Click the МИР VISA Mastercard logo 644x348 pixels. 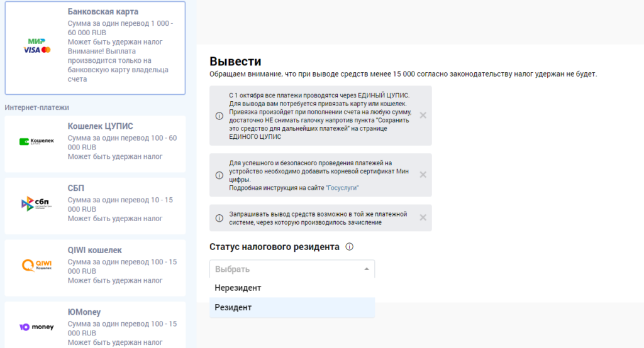pyautogui.click(x=37, y=46)
